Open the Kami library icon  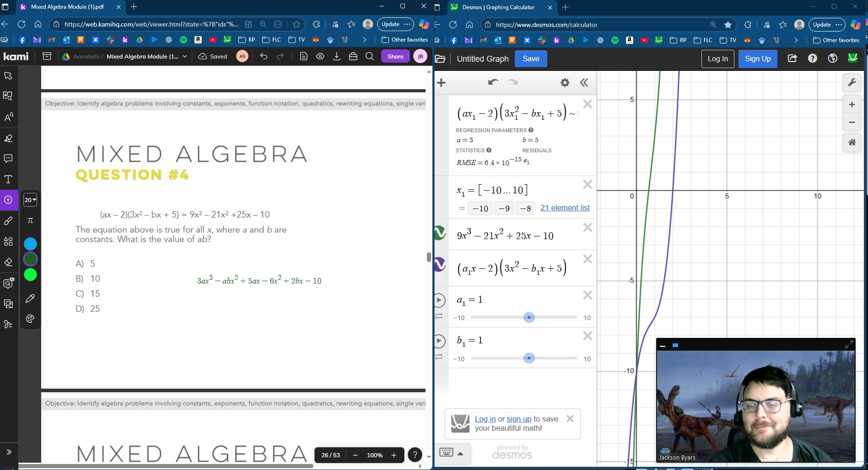click(x=47, y=56)
